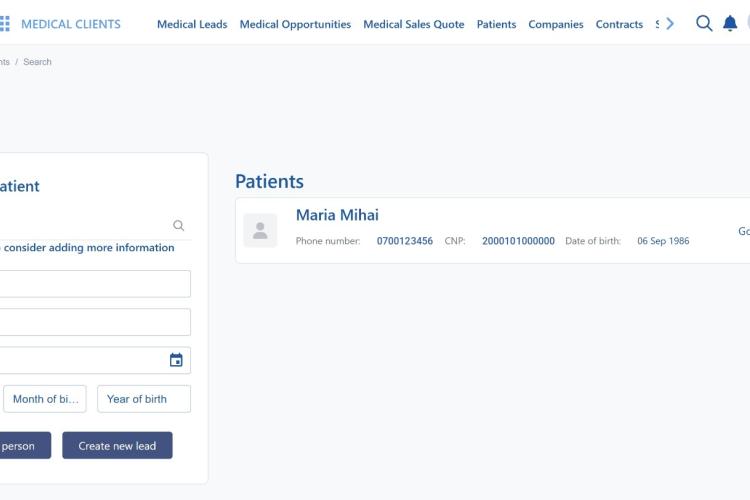The width and height of the screenshot is (750, 500).
Task: Expand more nav items with right chevron
Action: click(670, 23)
